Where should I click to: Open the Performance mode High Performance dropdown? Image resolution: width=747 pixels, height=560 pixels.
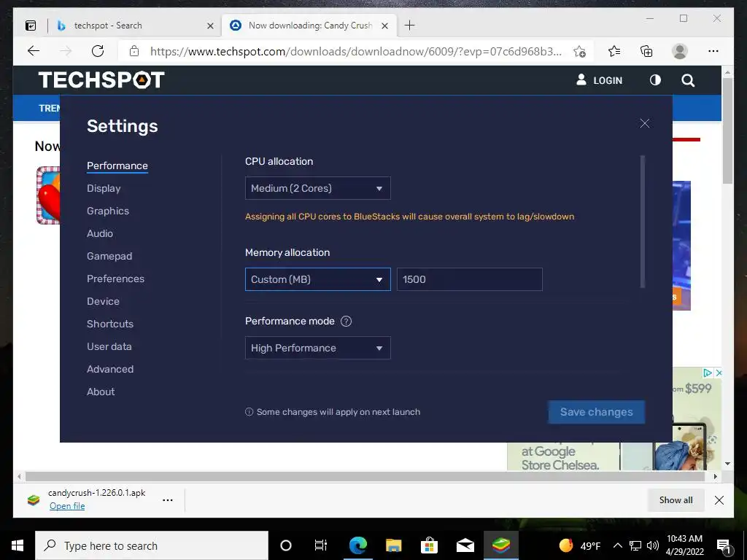click(x=318, y=348)
